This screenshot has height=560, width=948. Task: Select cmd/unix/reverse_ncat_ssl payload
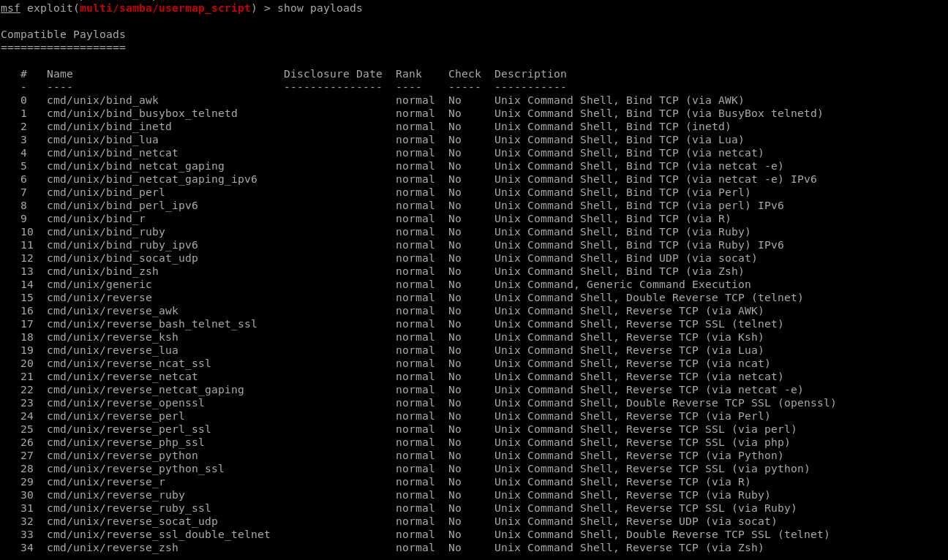pyautogui.click(x=129, y=363)
